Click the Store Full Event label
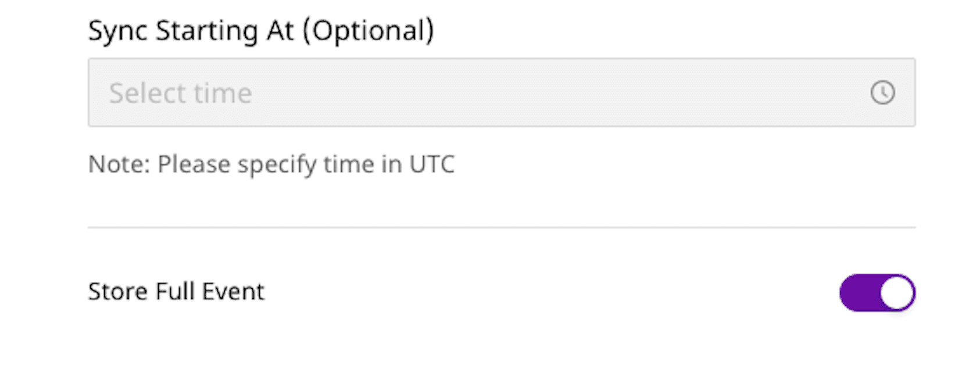 click(x=176, y=291)
